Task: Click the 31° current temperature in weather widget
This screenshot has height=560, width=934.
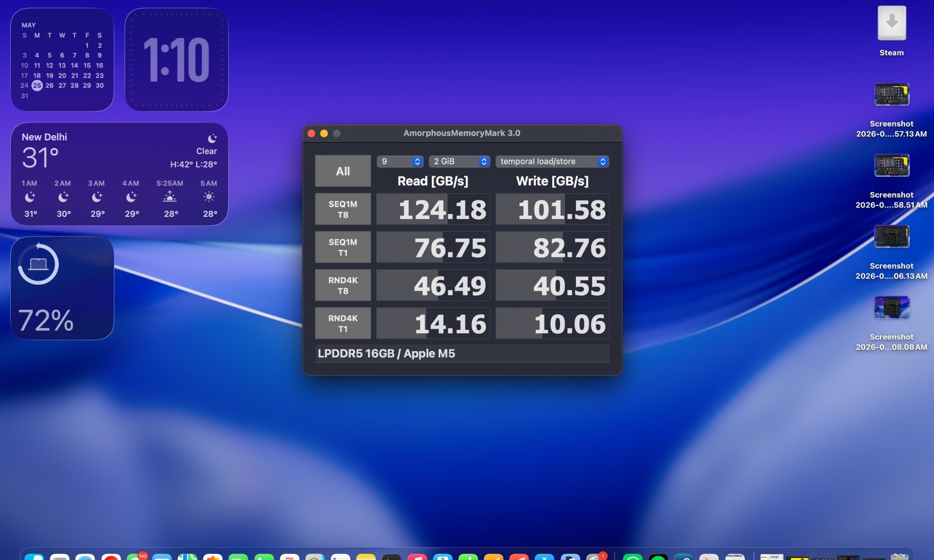Action: 40,158
